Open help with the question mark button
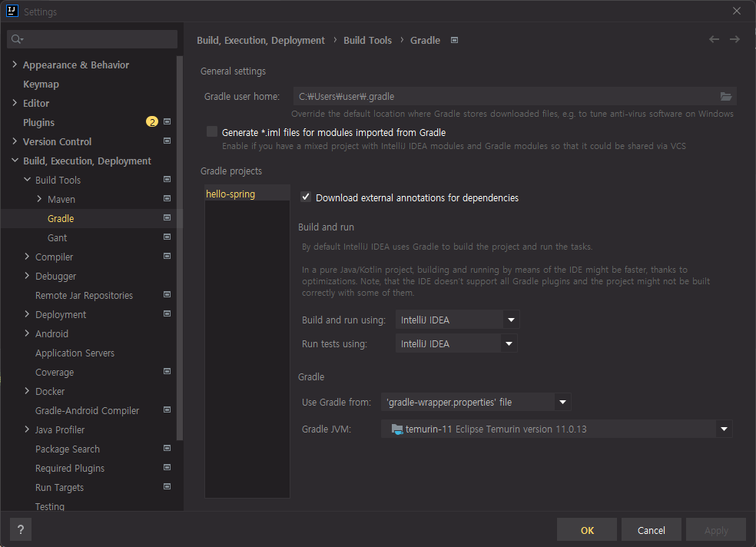 [21, 529]
